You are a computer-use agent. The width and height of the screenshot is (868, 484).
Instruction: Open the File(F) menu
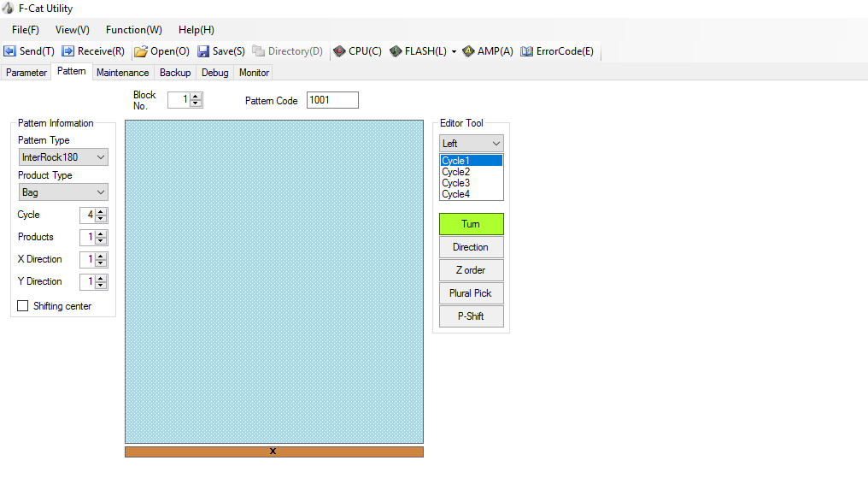[x=26, y=30]
